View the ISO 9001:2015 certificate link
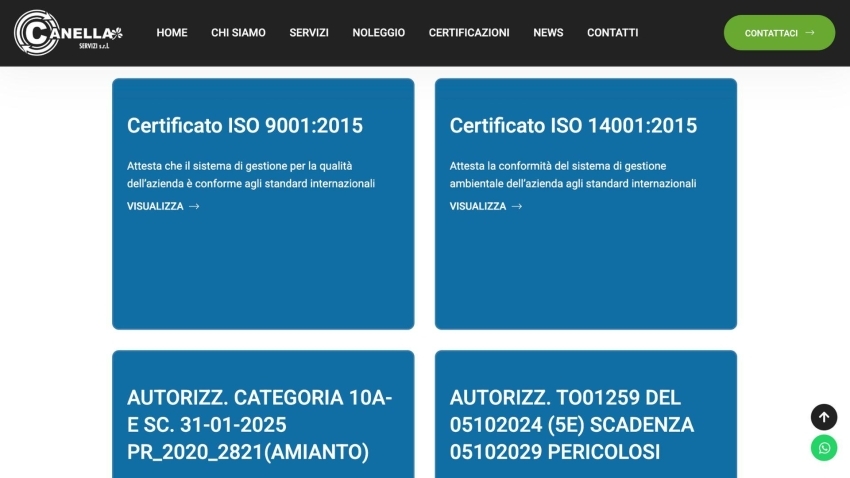850x478 pixels. pyautogui.click(x=155, y=207)
